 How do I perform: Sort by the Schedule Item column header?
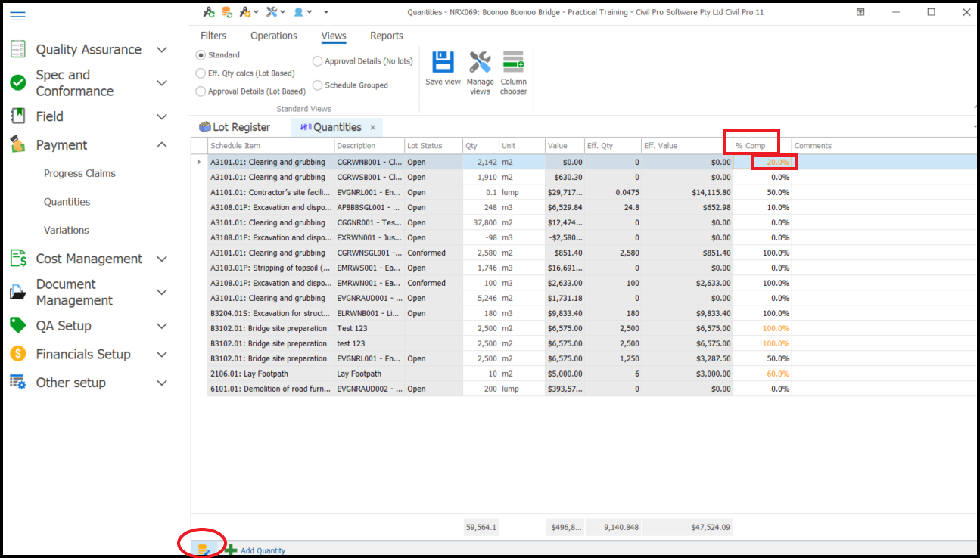pyautogui.click(x=271, y=146)
